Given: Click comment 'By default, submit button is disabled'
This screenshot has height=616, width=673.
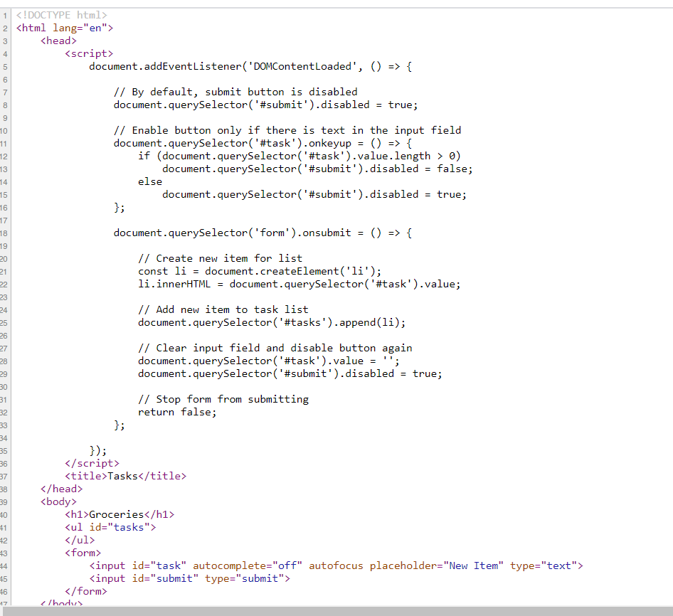Looking at the screenshot, I should tap(235, 92).
